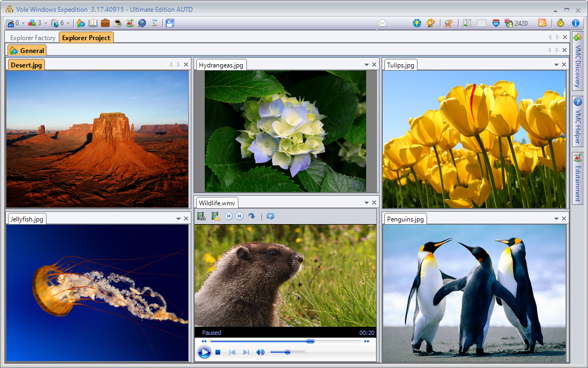Click the save floppy disk icon

tap(170, 23)
